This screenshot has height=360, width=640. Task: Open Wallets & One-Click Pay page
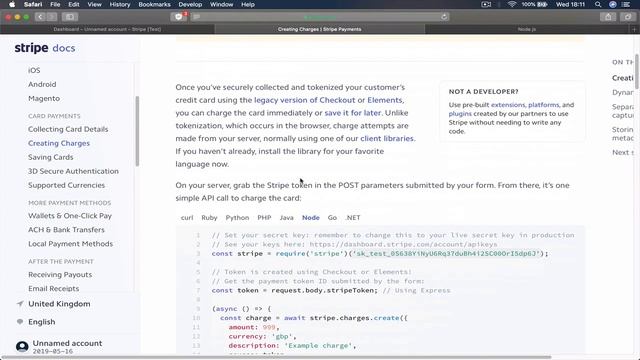point(70,216)
